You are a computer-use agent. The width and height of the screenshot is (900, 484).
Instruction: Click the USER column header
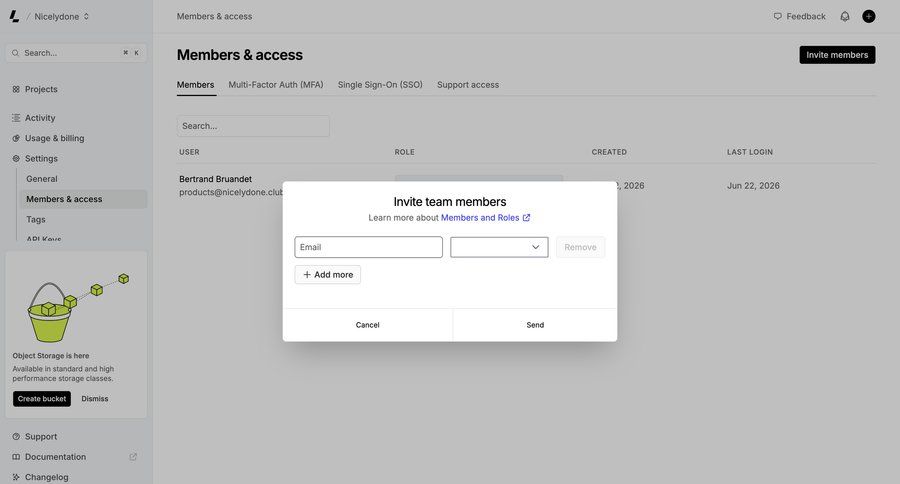[x=189, y=152]
